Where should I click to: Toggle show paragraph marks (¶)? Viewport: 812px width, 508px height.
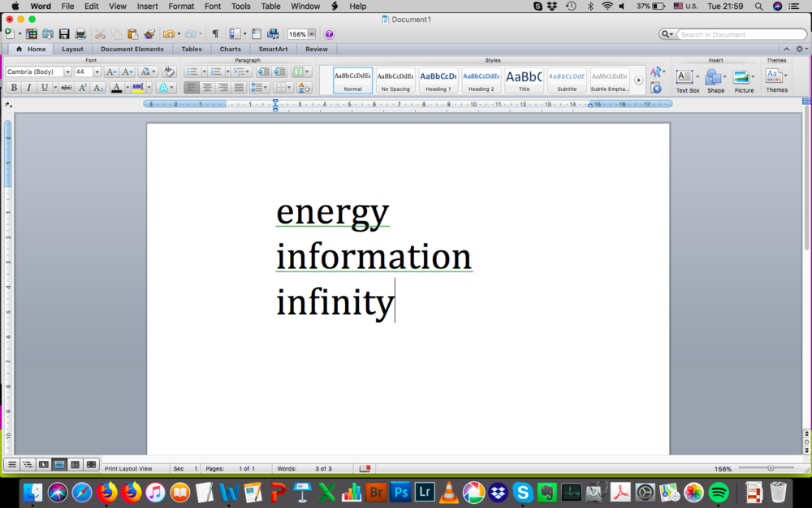(x=214, y=34)
